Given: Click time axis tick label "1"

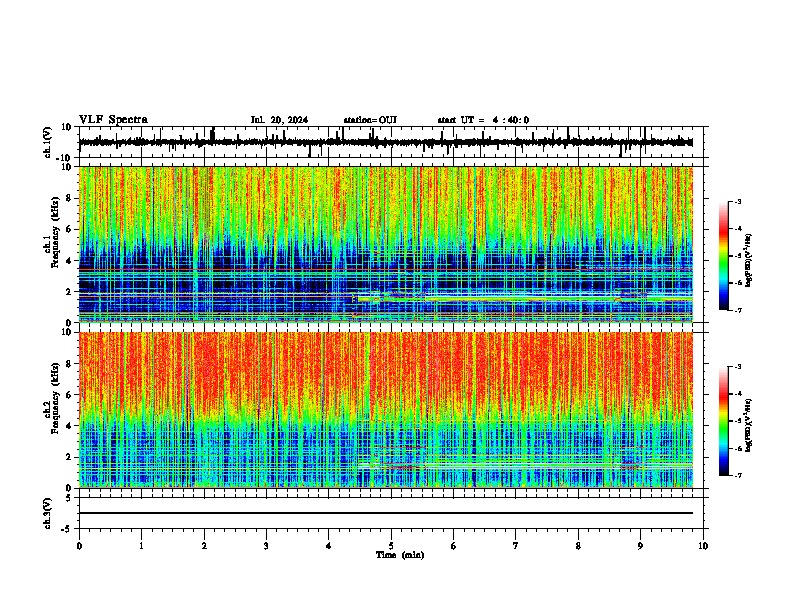Looking at the screenshot, I should click(x=141, y=546).
